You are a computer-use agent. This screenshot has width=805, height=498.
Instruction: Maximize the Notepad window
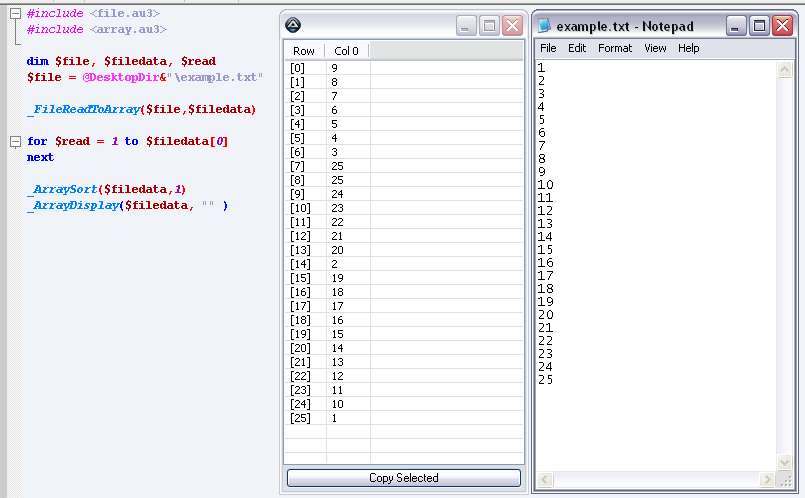pyautogui.click(x=760, y=27)
